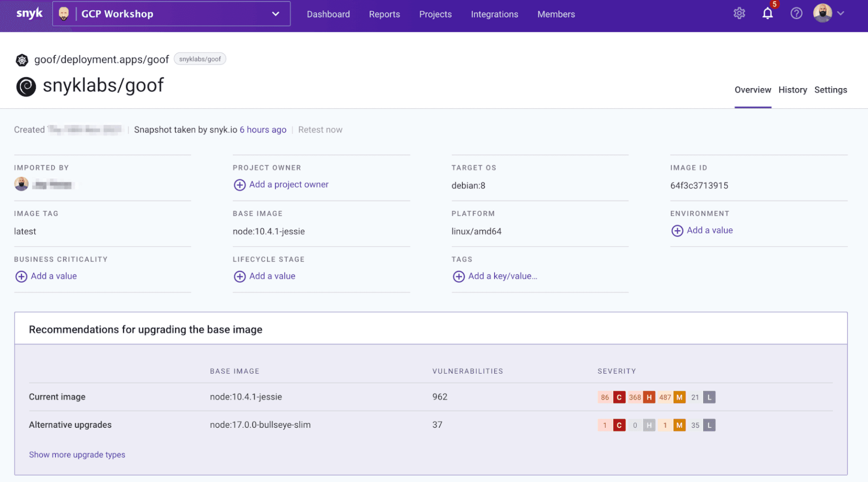
Task: Click plus icon under Lifecycle Stage
Action: coord(240,276)
